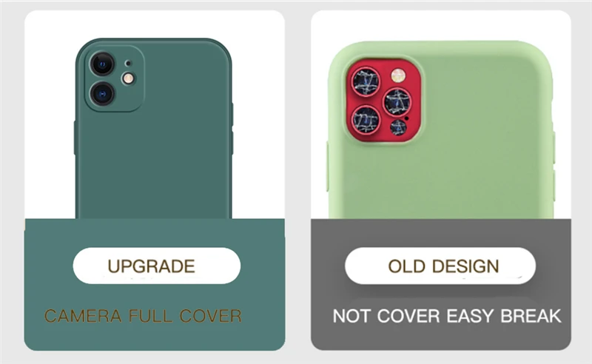This screenshot has width=592, height=364.
Task: Select the light green phone case image
Action: (440, 130)
